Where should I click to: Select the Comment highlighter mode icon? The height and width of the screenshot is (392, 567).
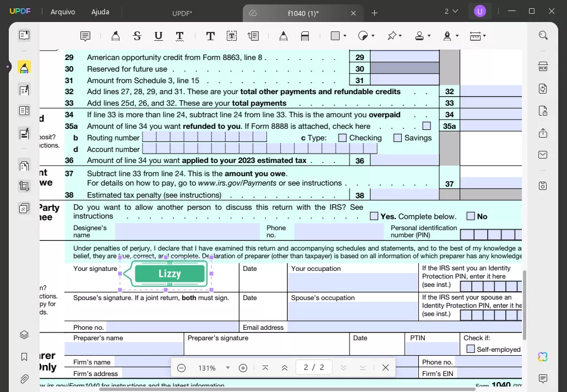[x=24, y=67]
